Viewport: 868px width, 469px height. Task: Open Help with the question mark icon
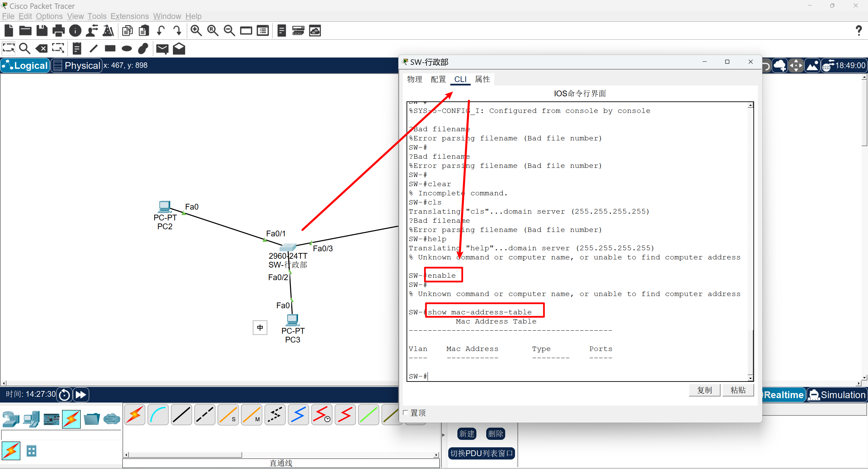pyautogui.click(x=859, y=31)
